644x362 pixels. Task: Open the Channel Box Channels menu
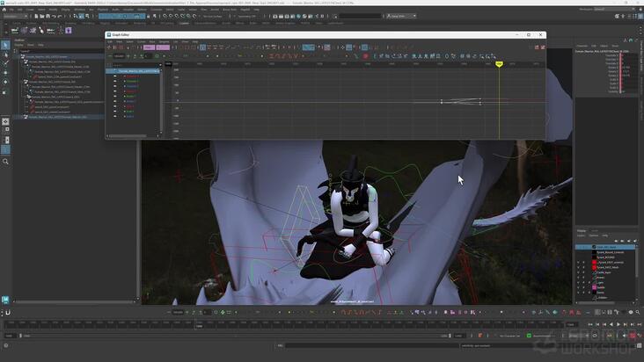[582, 46]
